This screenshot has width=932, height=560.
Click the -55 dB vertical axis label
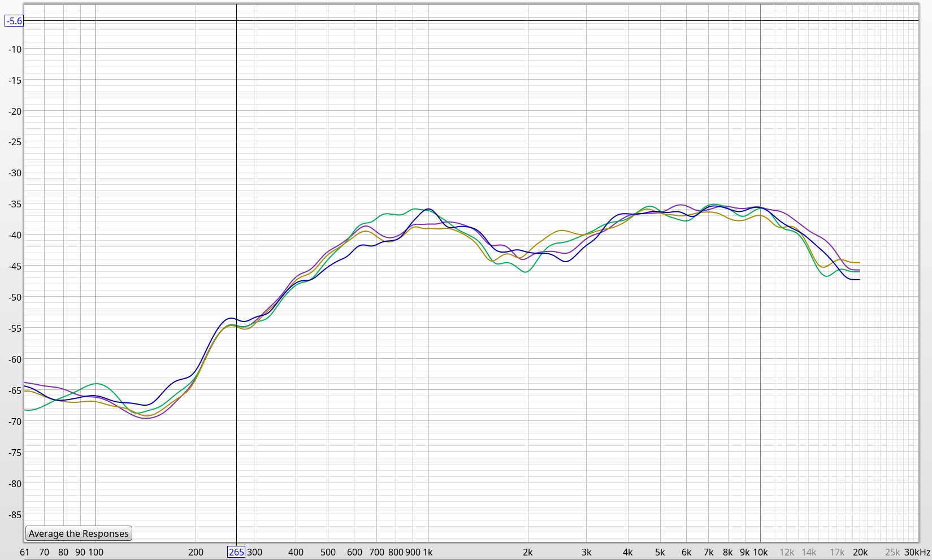click(x=15, y=328)
